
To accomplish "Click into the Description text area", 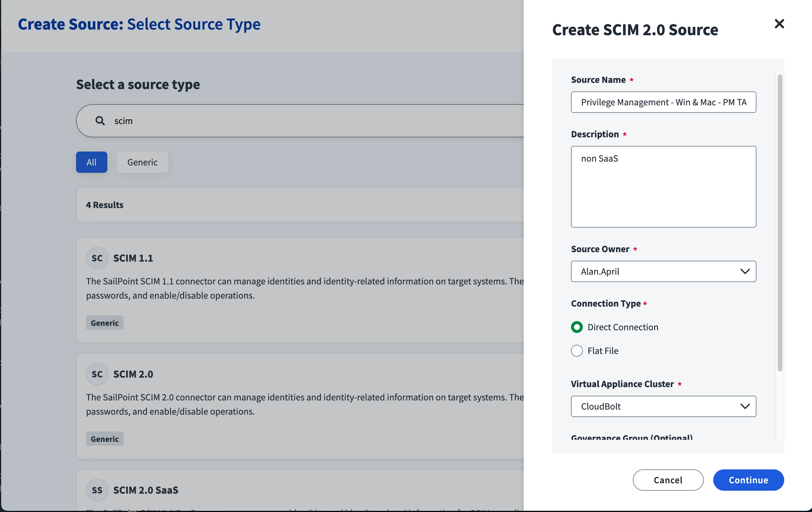I will tap(663, 187).
